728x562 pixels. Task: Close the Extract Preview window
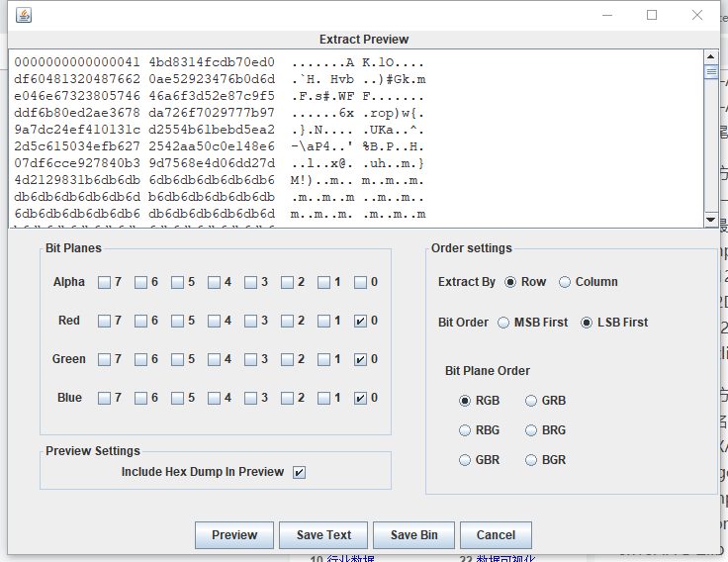click(697, 15)
